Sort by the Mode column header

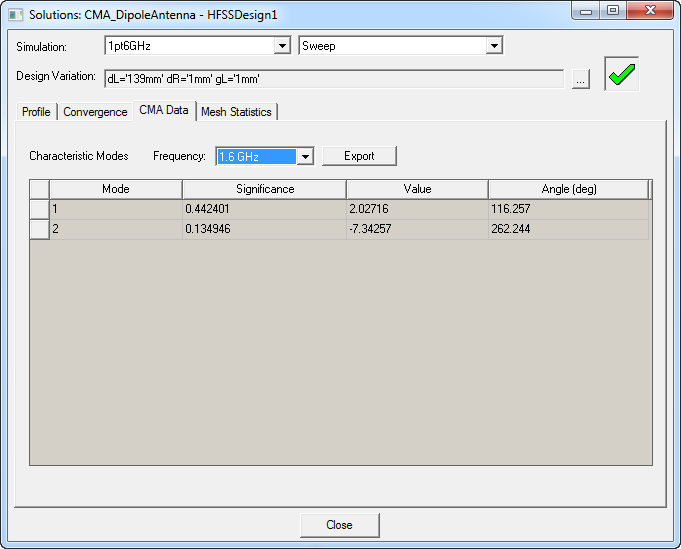tap(115, 189)
